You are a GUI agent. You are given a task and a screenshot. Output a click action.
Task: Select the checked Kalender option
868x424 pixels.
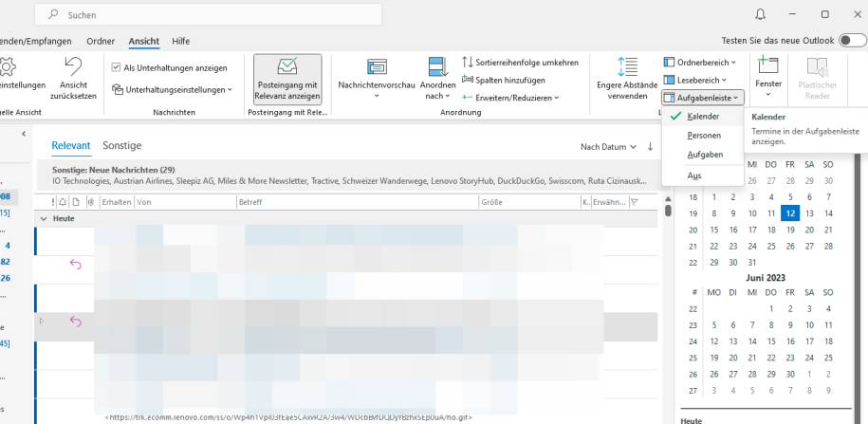703,117
